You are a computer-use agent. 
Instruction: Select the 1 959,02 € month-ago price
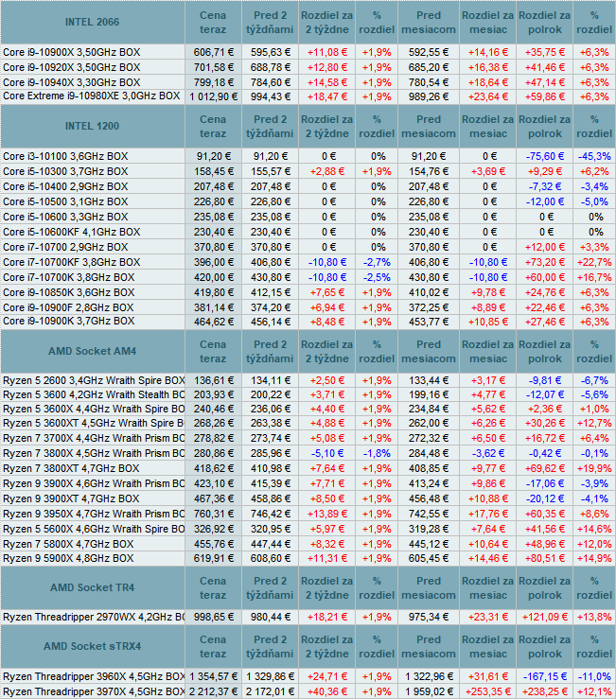[429, 691]
